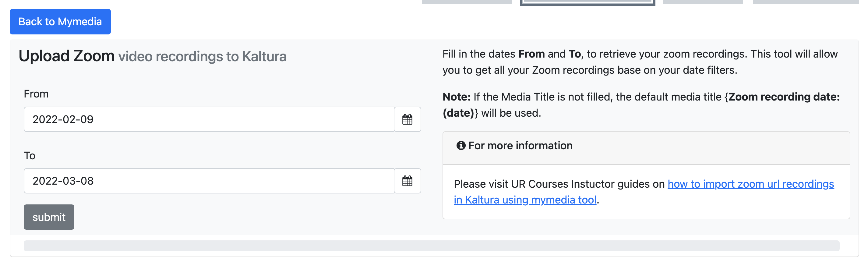
Task: Open calendar picker for From date
Action: [407, 119]
